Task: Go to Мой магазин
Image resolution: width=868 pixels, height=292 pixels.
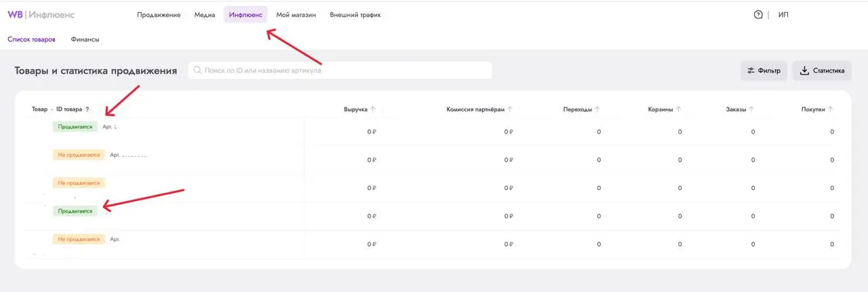Action: [296, 14]
